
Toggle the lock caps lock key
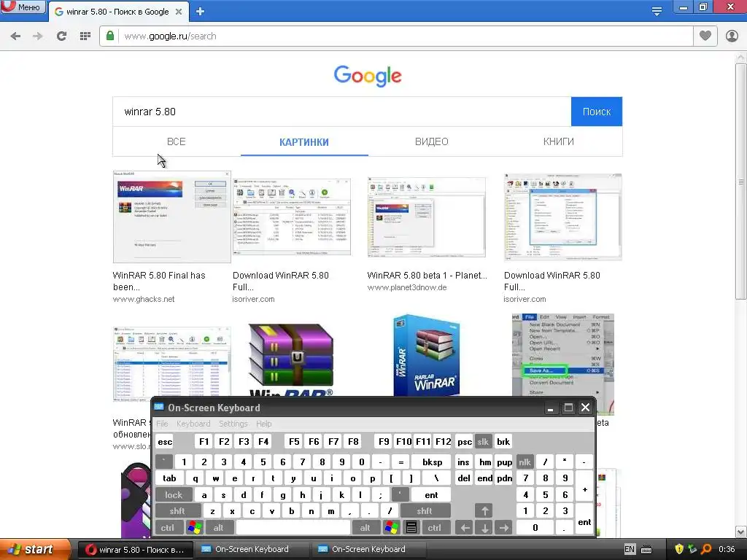tap(174, 495)
